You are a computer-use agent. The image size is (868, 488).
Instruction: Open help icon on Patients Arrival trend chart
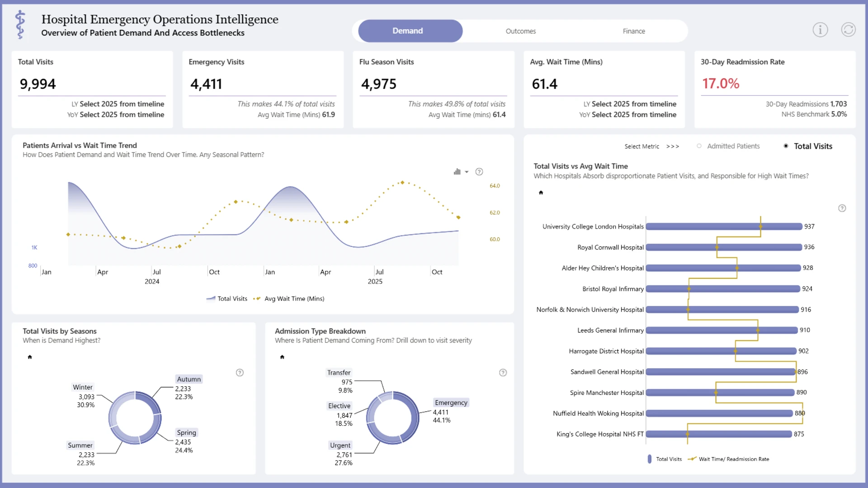coord(479,172)
